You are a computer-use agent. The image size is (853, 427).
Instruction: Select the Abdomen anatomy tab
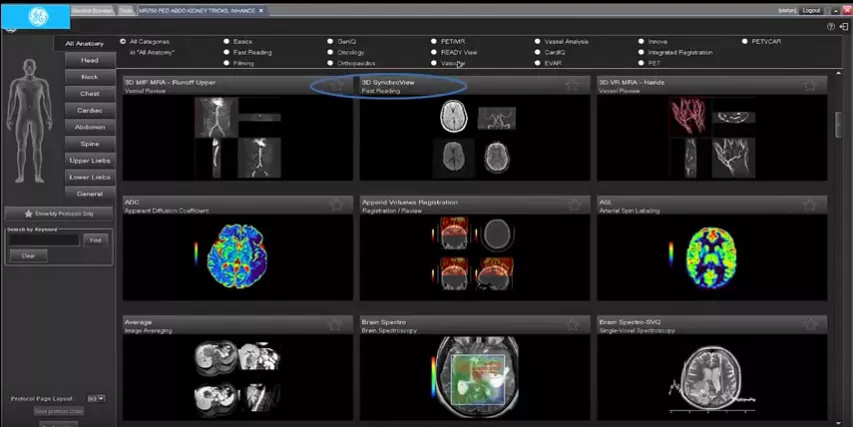tap(90, 127)
